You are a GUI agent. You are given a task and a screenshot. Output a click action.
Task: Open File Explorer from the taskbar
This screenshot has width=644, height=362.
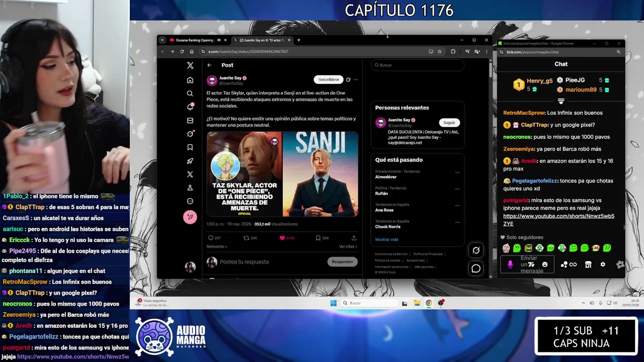coord(417,303)
